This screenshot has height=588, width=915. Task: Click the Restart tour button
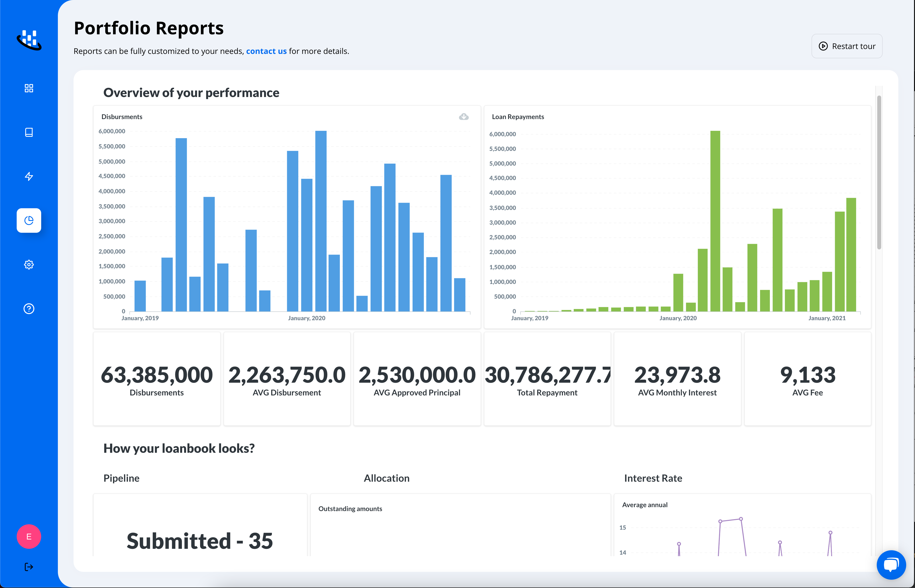pyautogui.click(x=847, y=46)
